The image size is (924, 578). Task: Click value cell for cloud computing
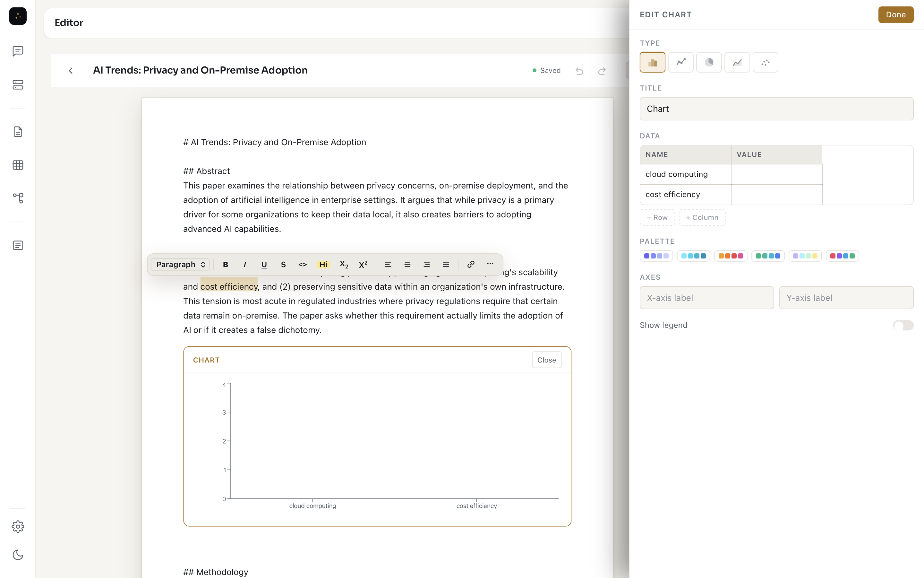click(777, 174)
